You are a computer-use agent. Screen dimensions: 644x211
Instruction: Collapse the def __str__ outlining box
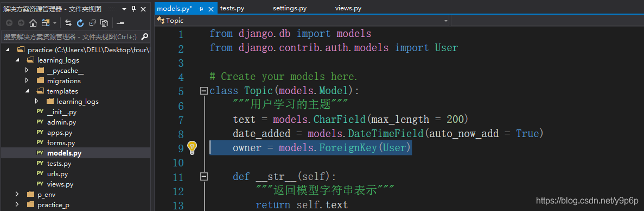(203, 177)
